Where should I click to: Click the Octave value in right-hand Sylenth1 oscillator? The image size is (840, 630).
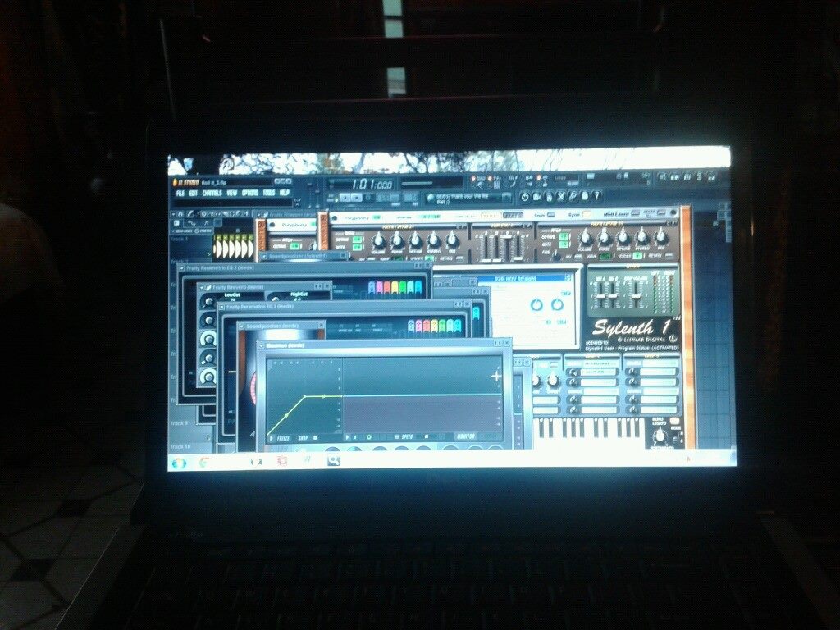tap(564, 236)
